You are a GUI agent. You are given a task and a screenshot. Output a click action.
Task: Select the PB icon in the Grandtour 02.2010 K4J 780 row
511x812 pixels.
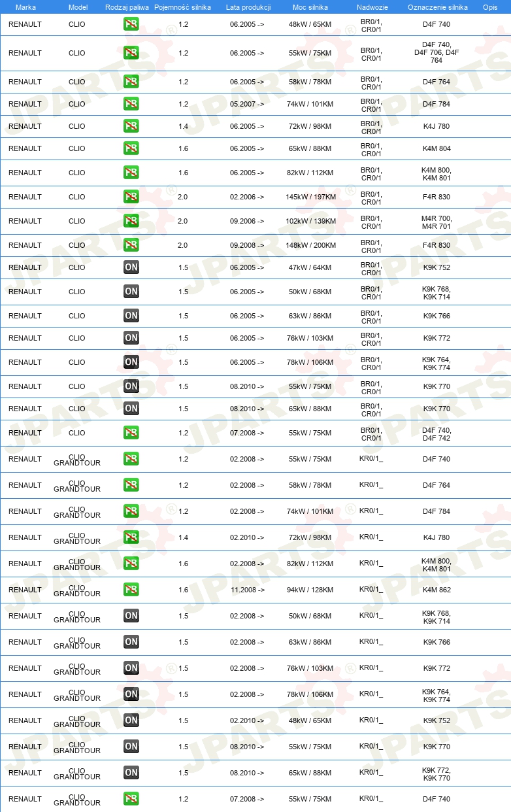pos(131,537)
